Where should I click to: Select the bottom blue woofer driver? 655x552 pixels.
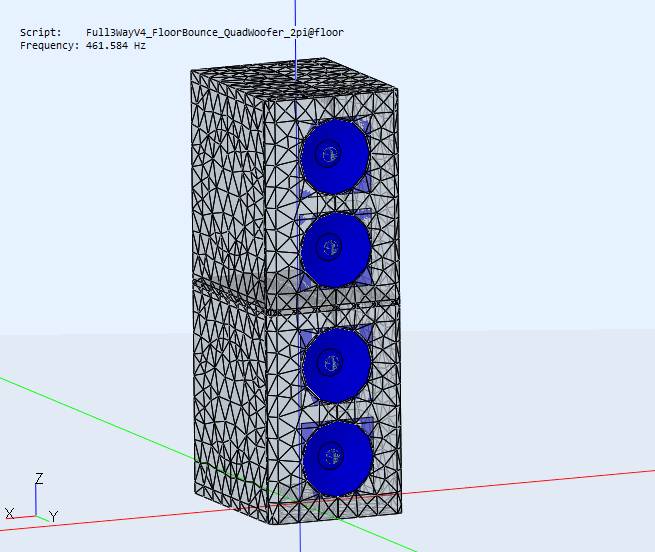tap(338, 459)
